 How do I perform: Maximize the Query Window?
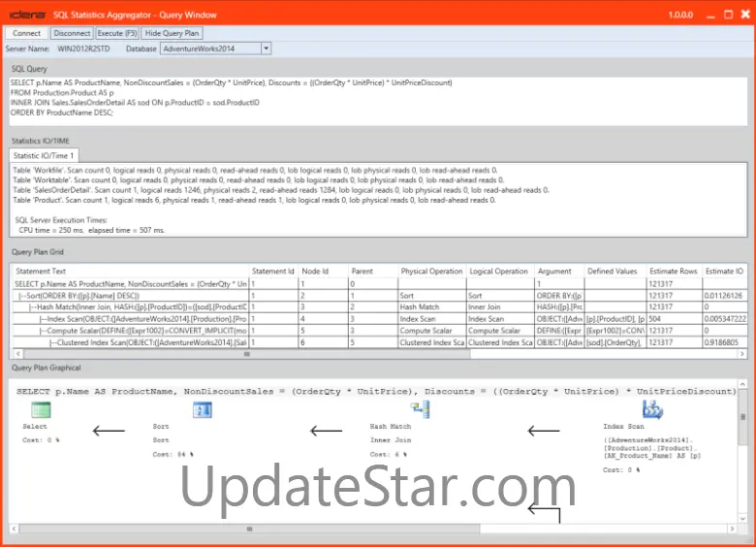tap(729, 15)
